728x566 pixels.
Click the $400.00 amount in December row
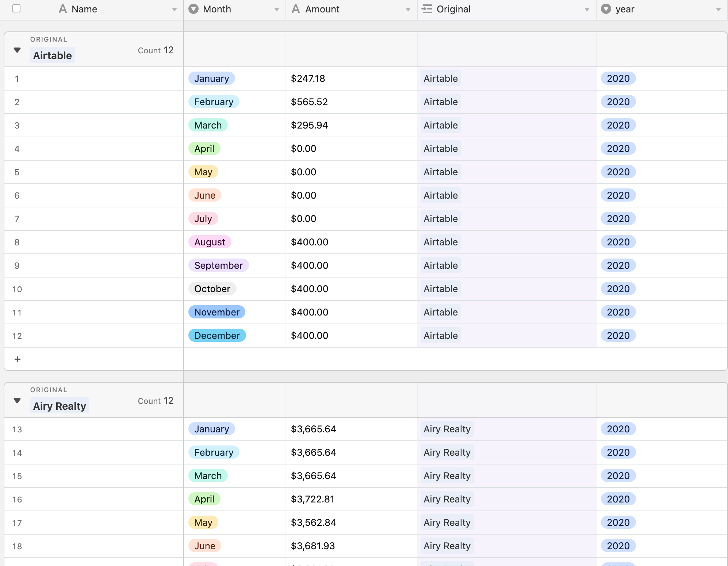tap(310, 336)
